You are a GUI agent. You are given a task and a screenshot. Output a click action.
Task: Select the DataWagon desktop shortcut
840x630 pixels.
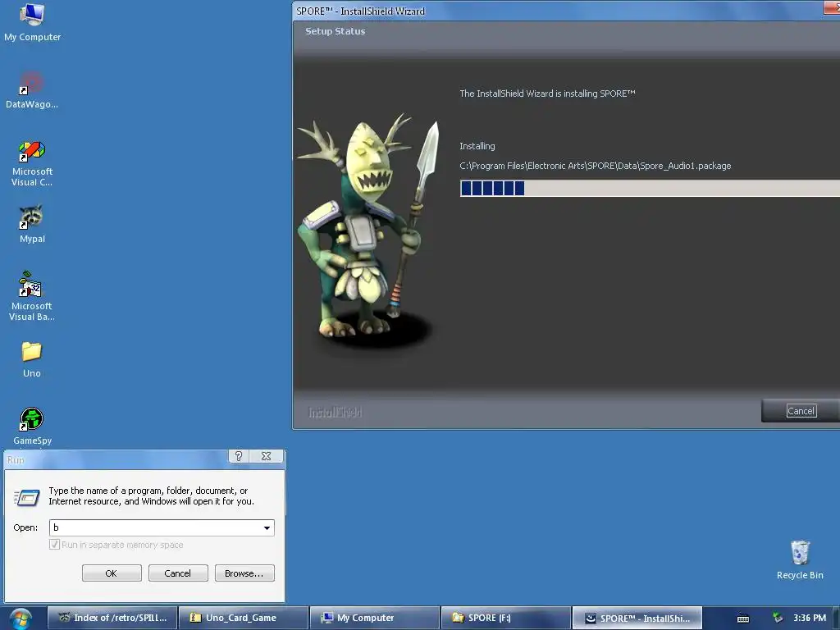[x=32, y=90]
